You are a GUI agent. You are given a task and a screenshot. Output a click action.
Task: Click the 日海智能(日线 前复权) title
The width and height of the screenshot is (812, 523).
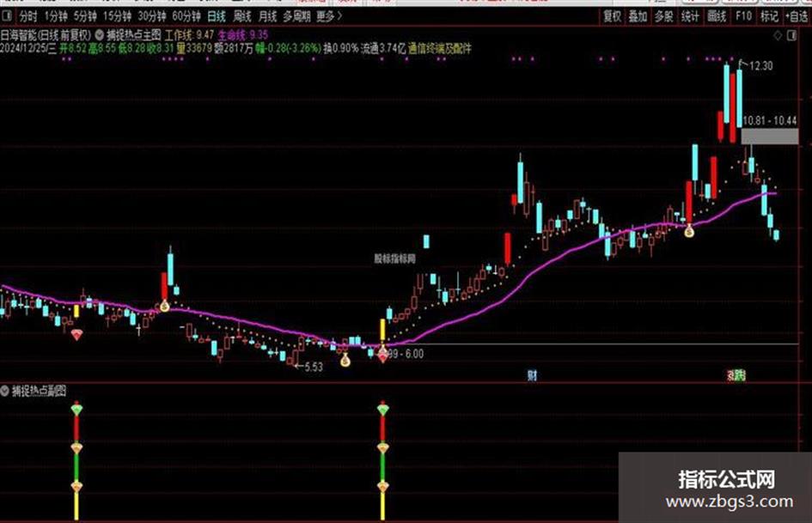46,35
